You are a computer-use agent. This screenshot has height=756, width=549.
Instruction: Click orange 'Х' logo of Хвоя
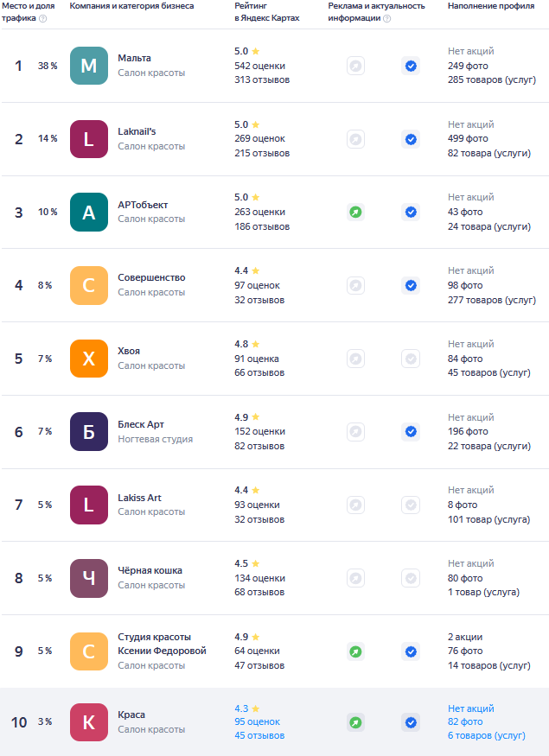tap(89, 359)
